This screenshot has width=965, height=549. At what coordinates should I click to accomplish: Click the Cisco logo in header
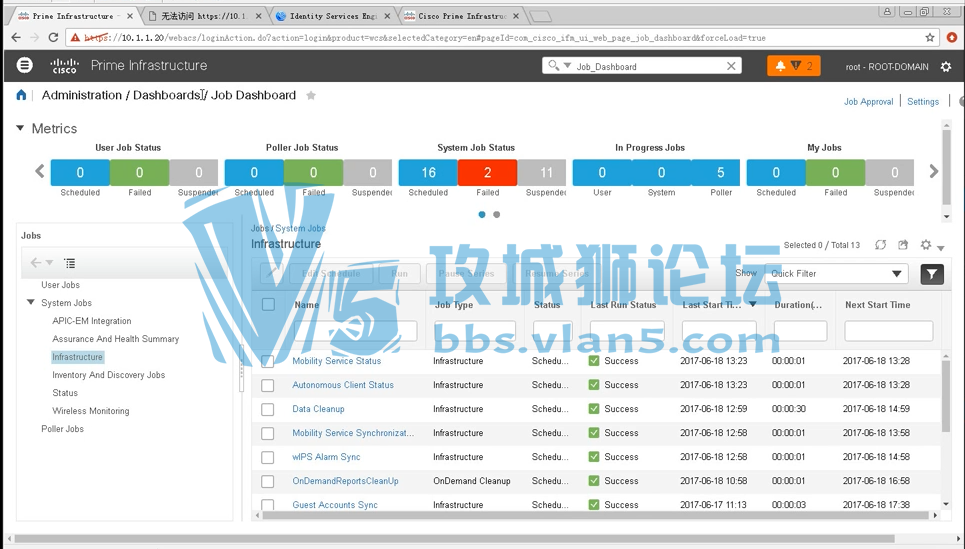[x=65, y=65]
